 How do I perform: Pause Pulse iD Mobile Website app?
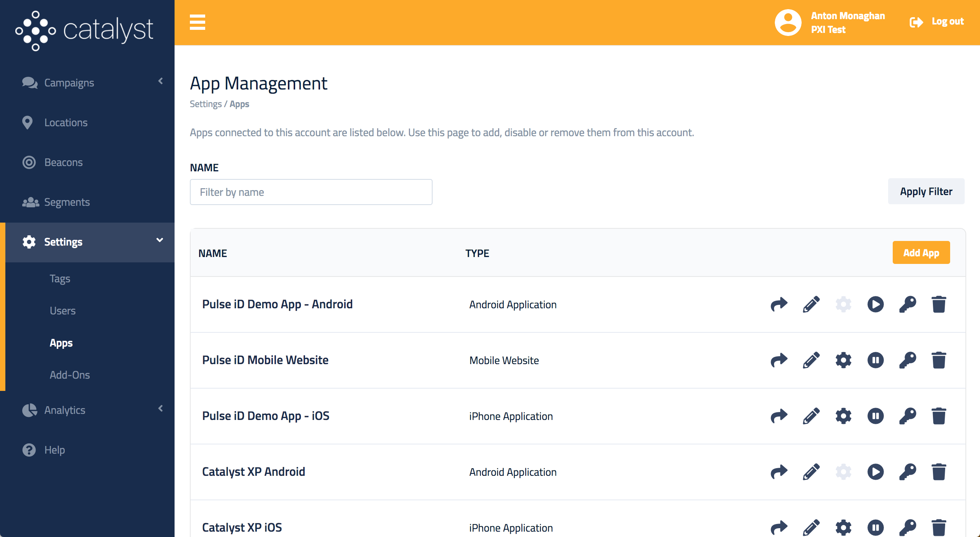pos(875,360)
